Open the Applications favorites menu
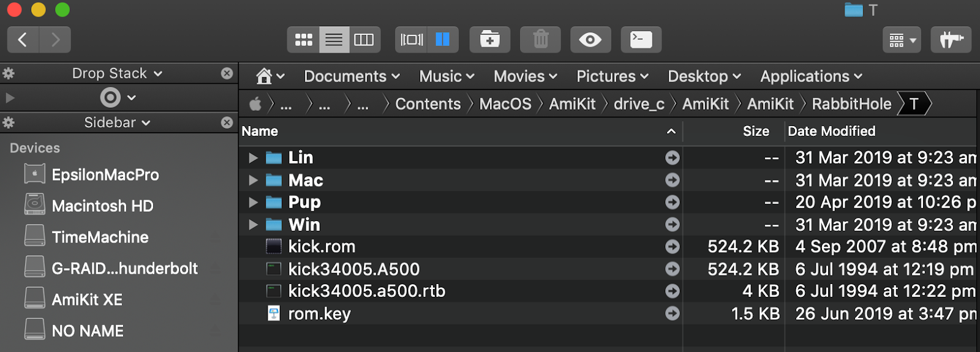 pos(811,77)
